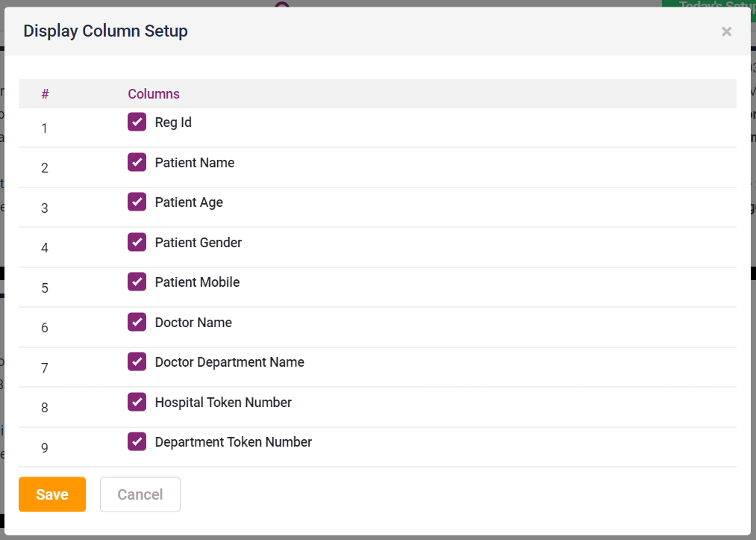Click the Columns header in the table

click(x=154, y=94)
